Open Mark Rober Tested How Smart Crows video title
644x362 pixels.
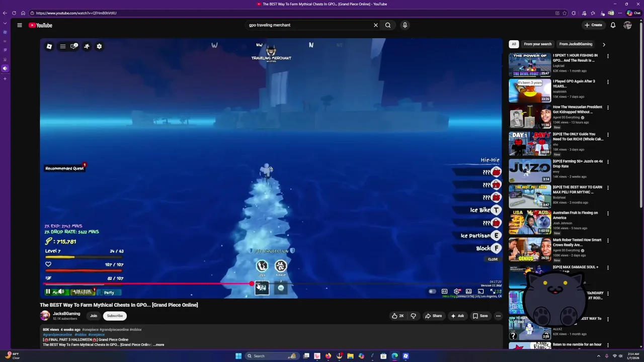(577, 242)
